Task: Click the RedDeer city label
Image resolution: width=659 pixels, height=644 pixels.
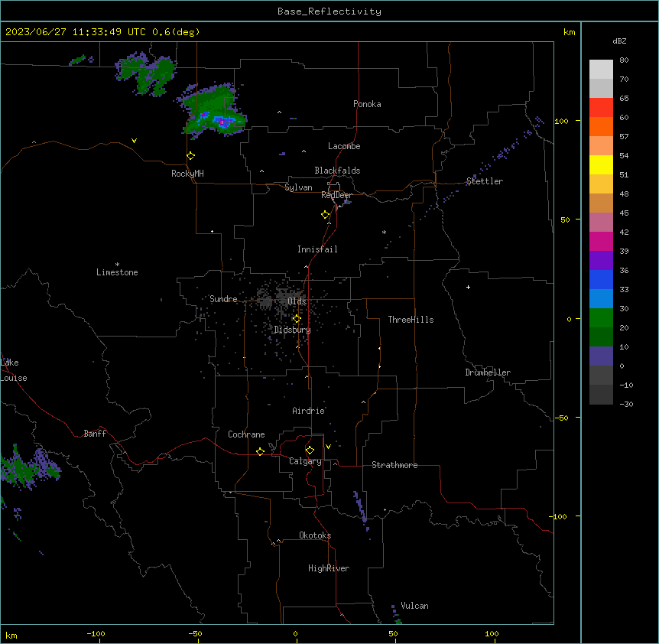Action: click(x=336, y=195)
